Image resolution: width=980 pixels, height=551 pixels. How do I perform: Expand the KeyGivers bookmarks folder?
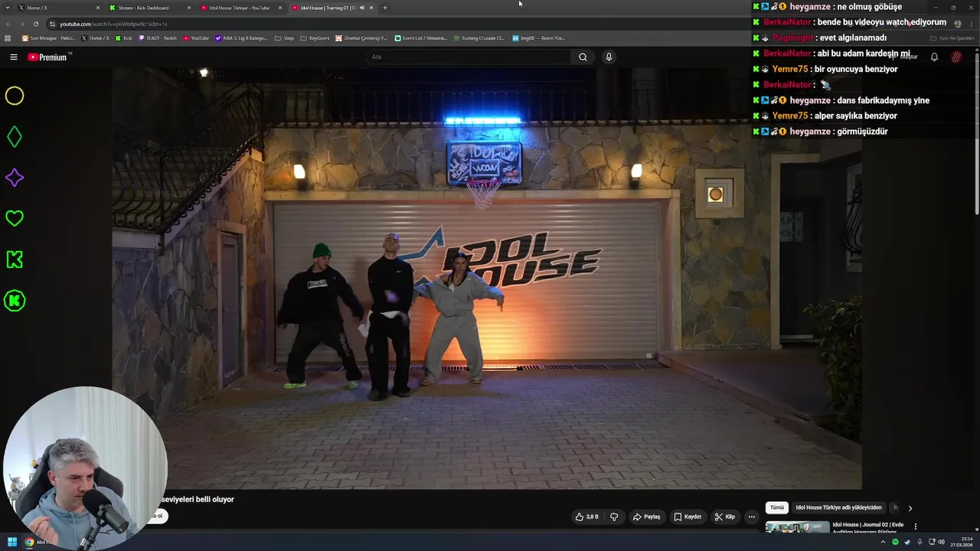tap(315, 37)
